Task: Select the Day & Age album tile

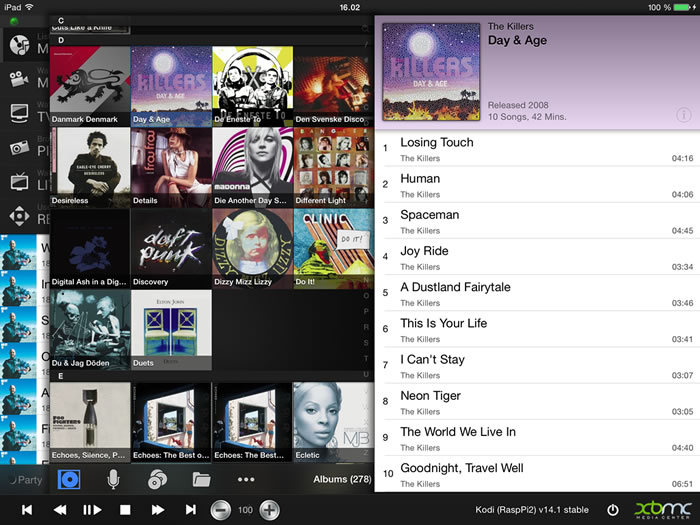Action: (x=171, y=86)
